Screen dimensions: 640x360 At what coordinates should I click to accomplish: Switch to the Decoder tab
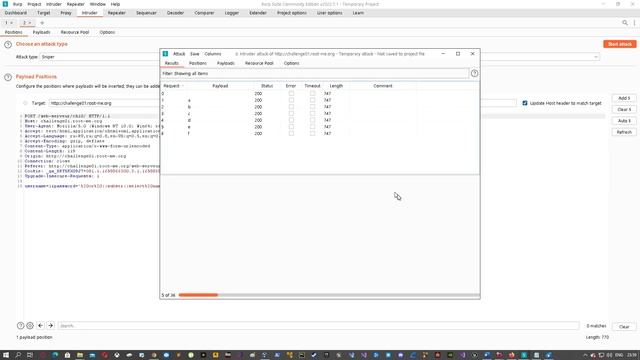click(x=175, y=13)
